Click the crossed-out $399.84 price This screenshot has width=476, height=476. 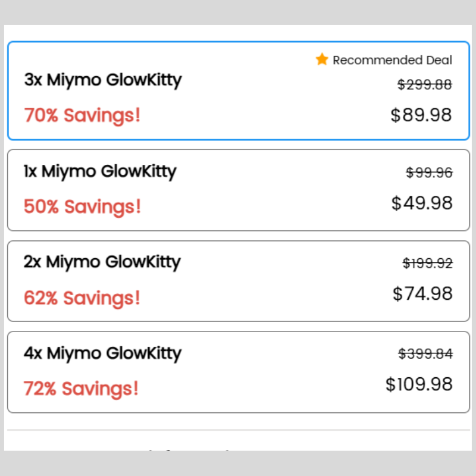coord(425,354)
